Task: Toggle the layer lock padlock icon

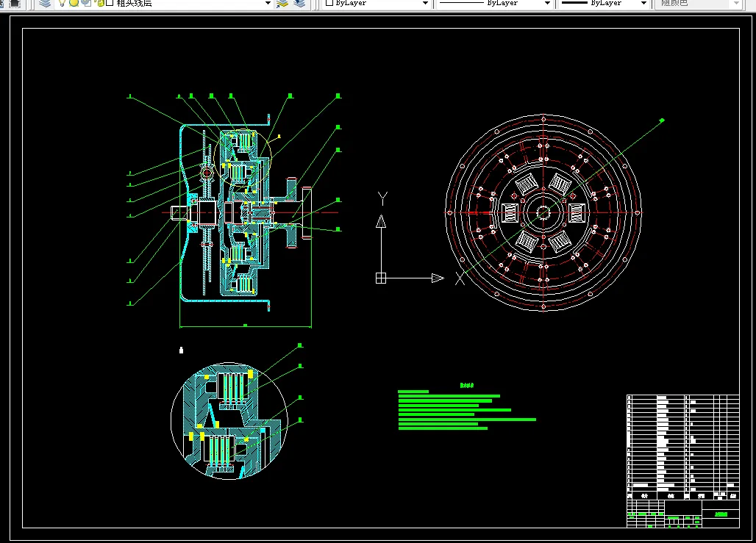Action: (98, 3)
